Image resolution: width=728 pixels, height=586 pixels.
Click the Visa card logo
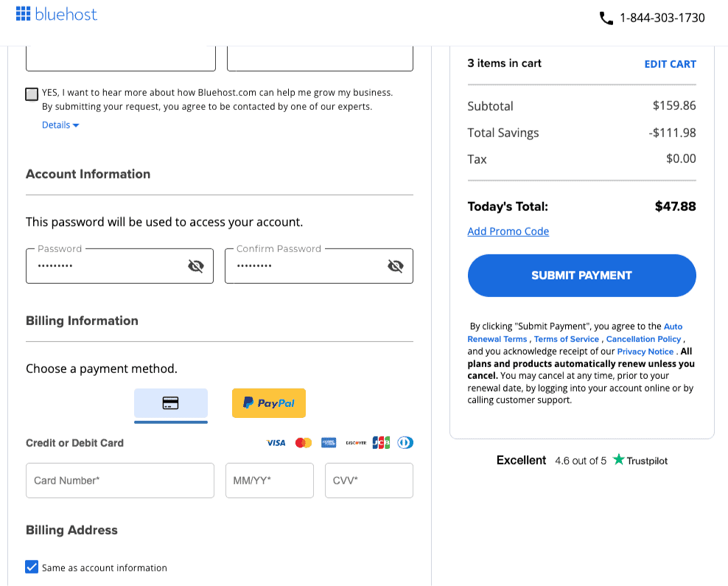click(x=276, y=443)
